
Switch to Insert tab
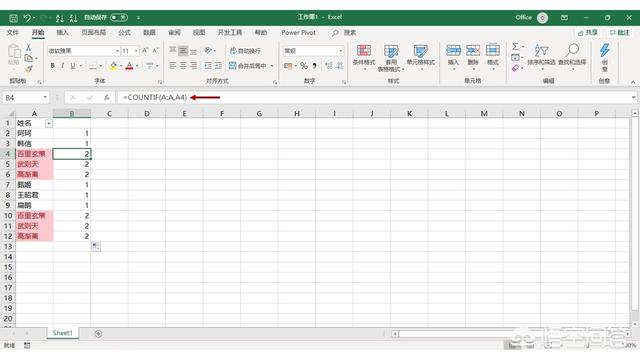tap(62, 32)
